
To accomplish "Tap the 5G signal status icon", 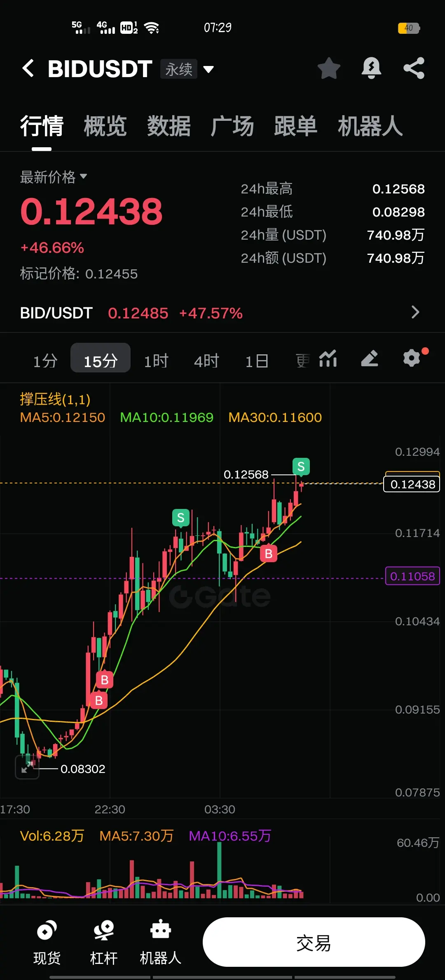I will coord(81,28).
